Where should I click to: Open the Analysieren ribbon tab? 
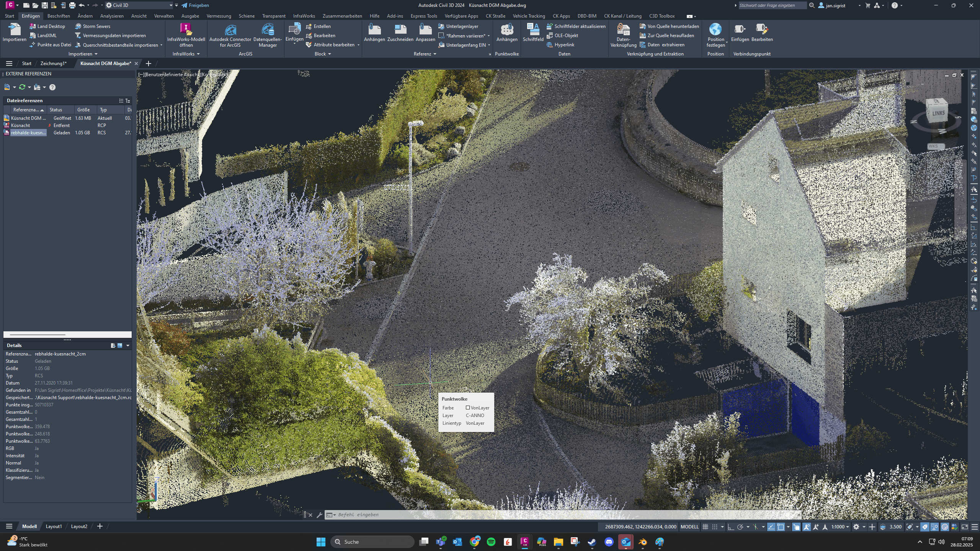click(112, 16)
